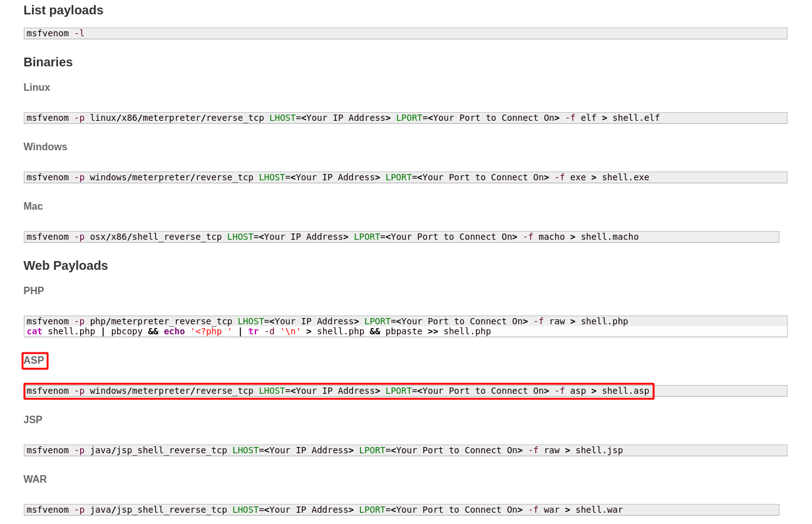Screen dimensions: 812x524
Task: Select the php/meterpreter_reverse_tcp command line
Action: tap(405, 321)
